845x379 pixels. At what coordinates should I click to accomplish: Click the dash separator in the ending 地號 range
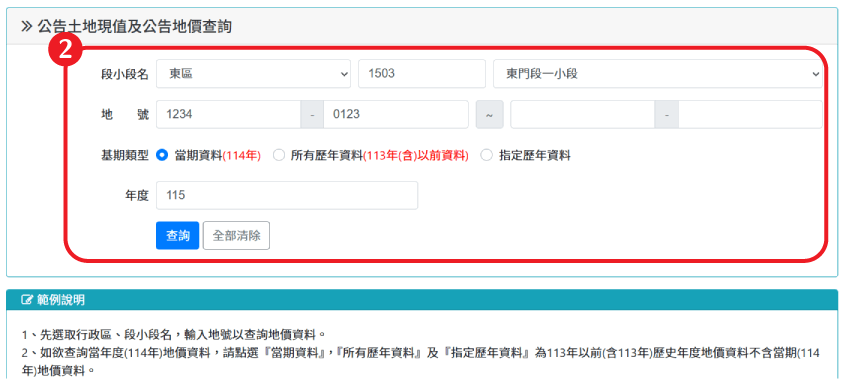[x=667, y=114]
